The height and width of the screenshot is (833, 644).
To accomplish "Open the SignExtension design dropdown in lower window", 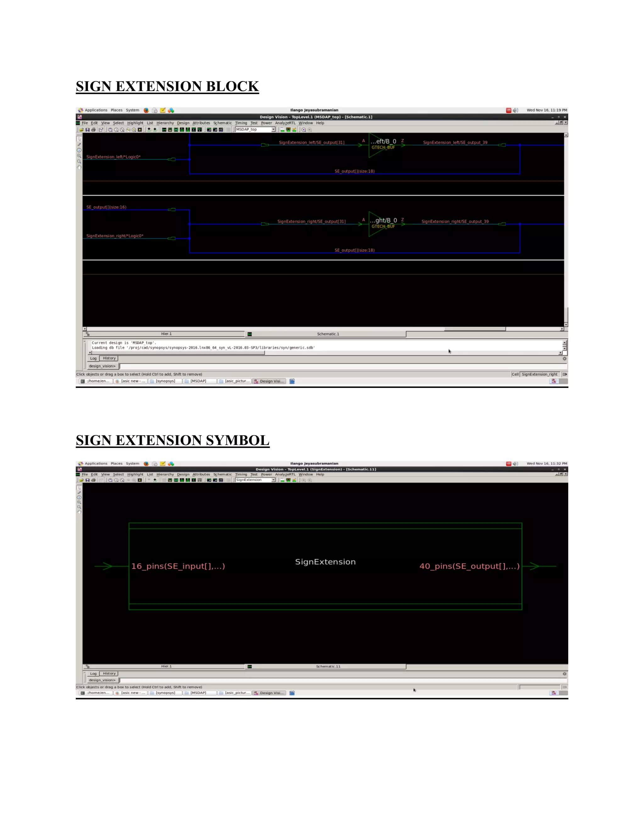I will tap(273, 480).
